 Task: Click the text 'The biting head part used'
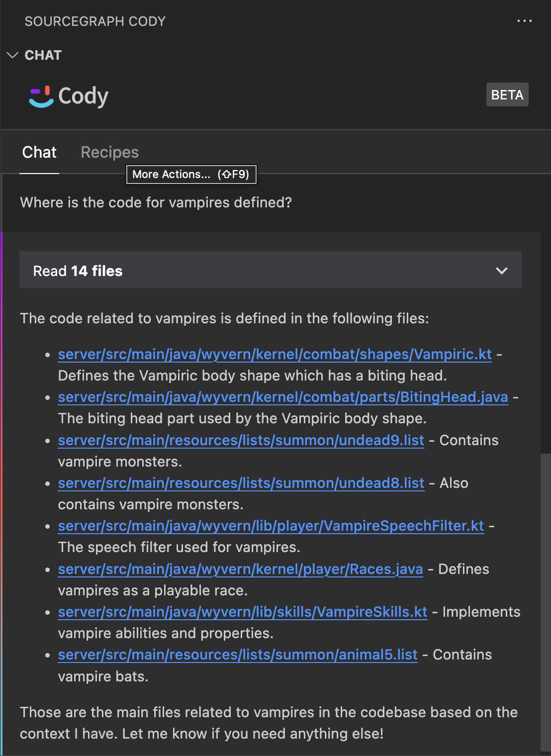pyautogui.click(x=242, y=418)
